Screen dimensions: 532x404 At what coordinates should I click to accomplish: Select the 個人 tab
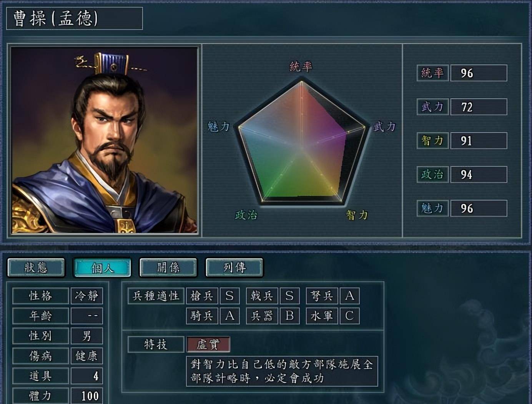coord(102,268)
